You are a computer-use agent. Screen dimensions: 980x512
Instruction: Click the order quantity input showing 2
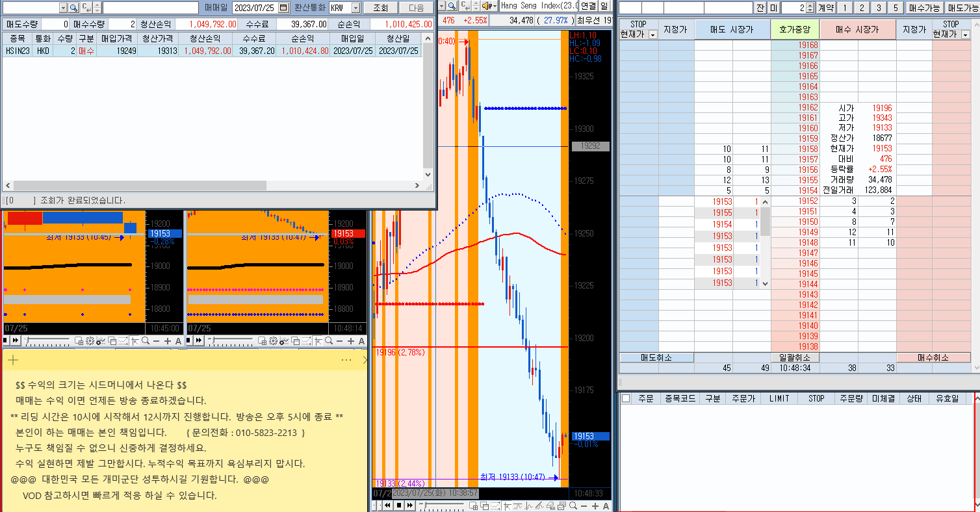click(x=793, y=8)
